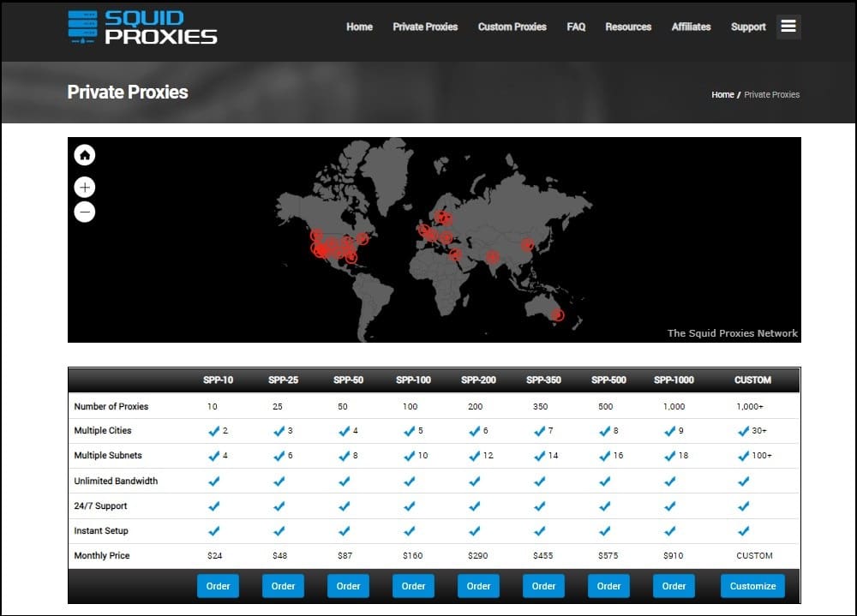This screenshot has width=857, height=616.
Task: Click SPP-500 Instant Setup checkmark
Action: click(604, 531)
